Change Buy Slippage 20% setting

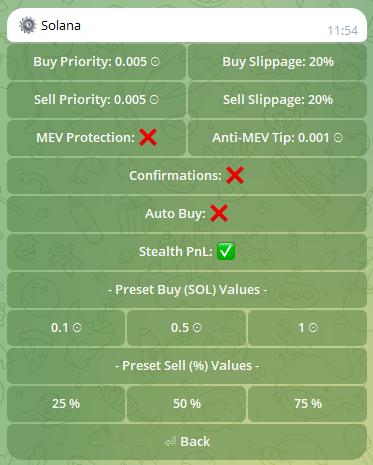[277, 62]
